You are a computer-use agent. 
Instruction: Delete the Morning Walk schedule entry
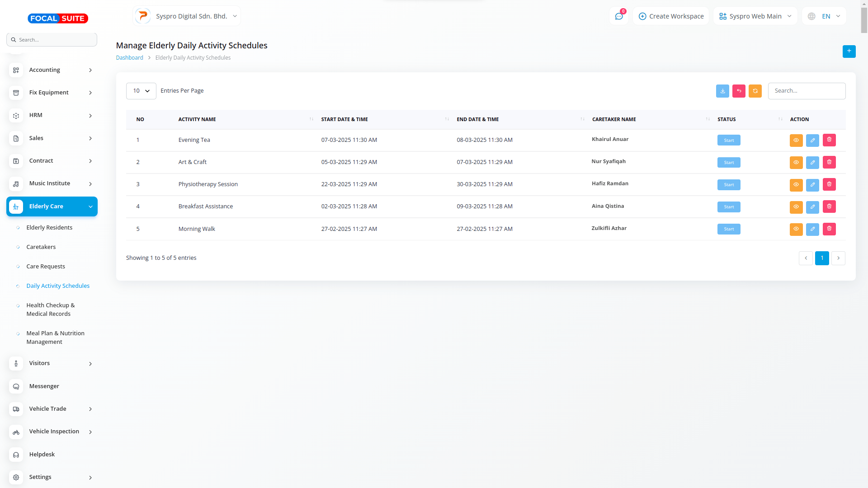click(829, 229)
